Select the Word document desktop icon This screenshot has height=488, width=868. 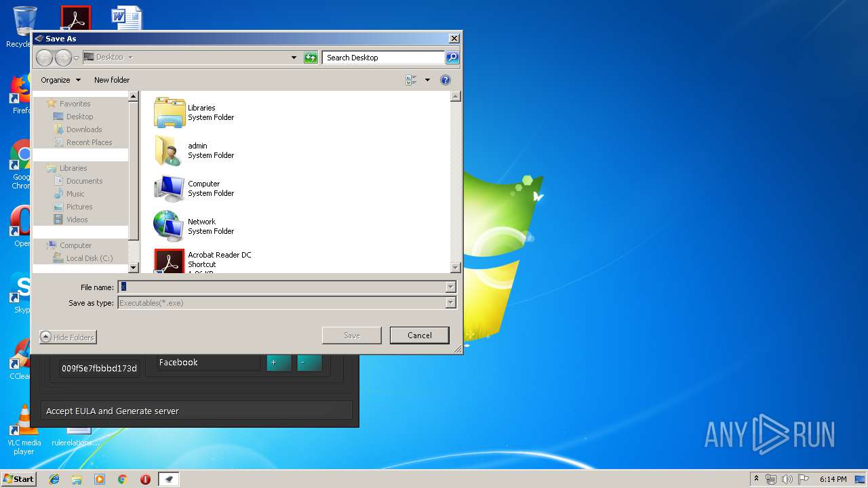[x=127, y=18]
